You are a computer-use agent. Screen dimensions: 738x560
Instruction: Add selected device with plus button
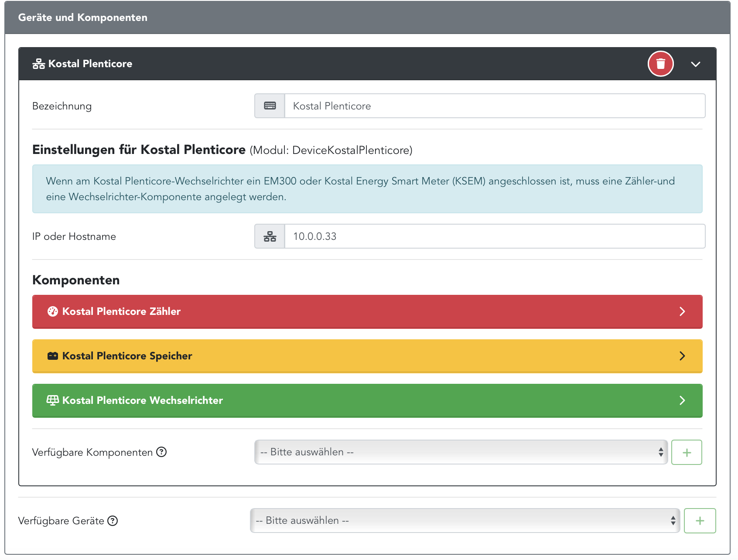pyautogui.click(x=700, y=521)
